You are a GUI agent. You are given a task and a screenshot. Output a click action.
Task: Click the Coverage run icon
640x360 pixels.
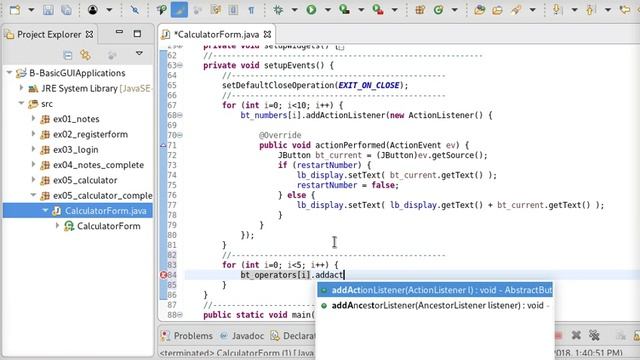tap(344, 10)
